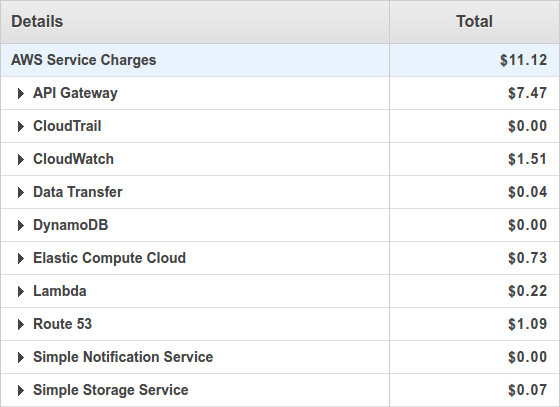Expand Simple Storage Service triangle
This screenshot has width=560, height=407.
[21, 391]
